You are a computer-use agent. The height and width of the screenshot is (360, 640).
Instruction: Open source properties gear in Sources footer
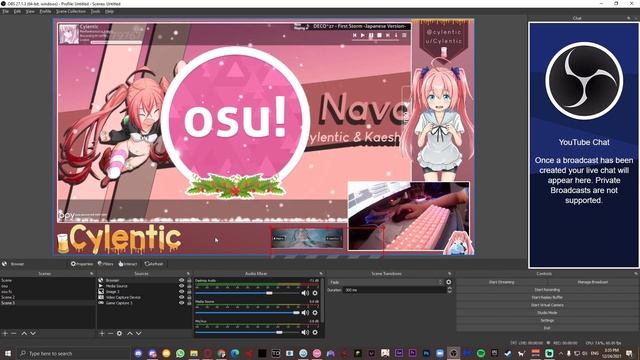[x=119, y=333]
